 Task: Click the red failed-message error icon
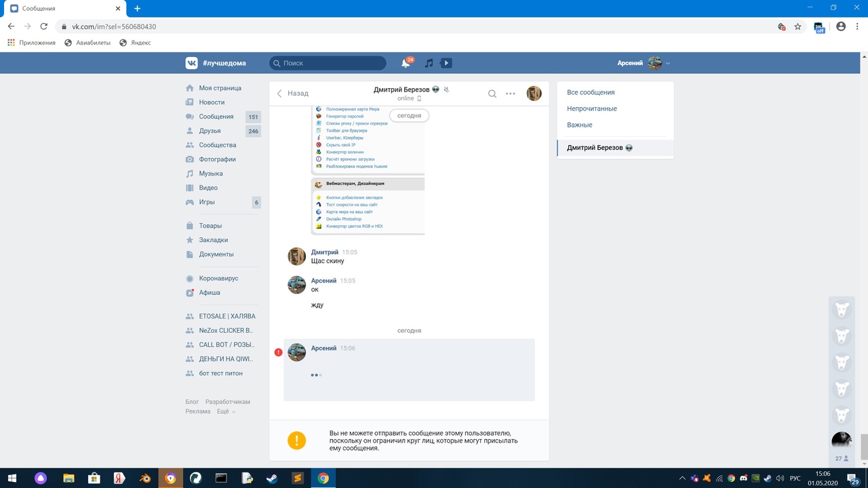click(x=278, y=352)
